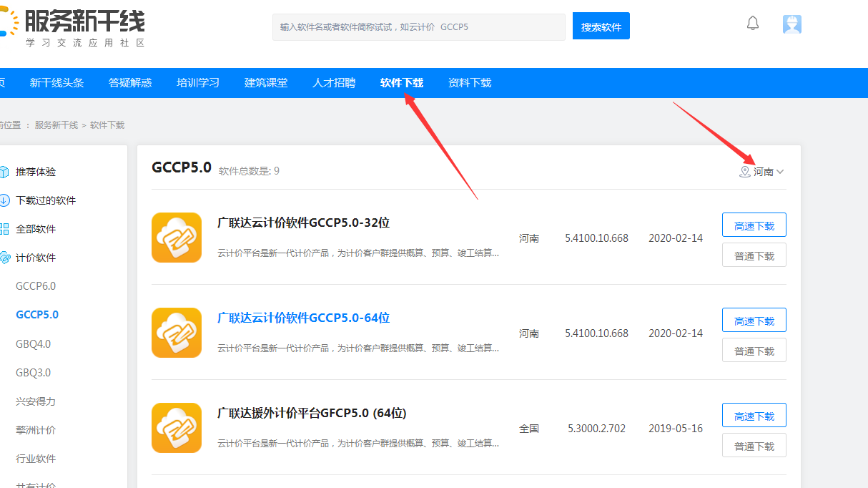
Task: Click 软件总数是: 9 text
Action: pyautogui.click(x=249, y=171)
